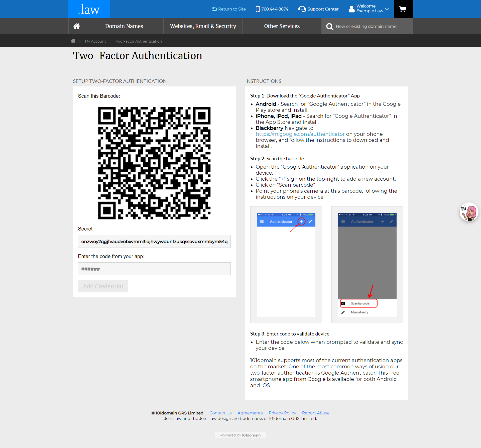Click the Powered by 101domain badge
Image resolution: width=481 pixels, height=448 pixels.
(x=241, y=435)
